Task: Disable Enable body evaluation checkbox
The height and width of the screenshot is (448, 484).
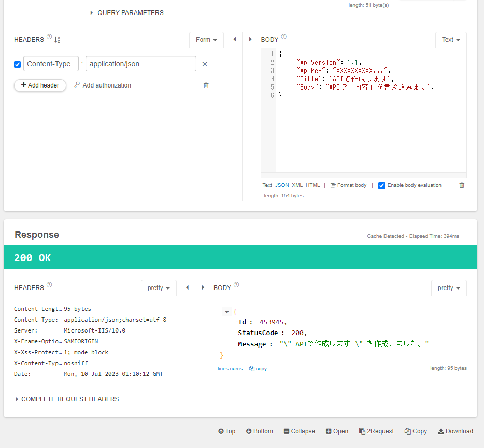Action: 381,185
